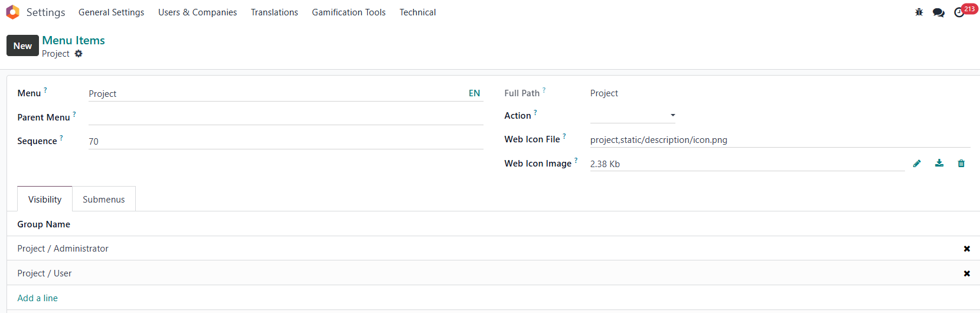Open the Parent Menu selection field
The height and width of the screenshot is (313, 980).
pyautogui.click(x=286, y=117)
